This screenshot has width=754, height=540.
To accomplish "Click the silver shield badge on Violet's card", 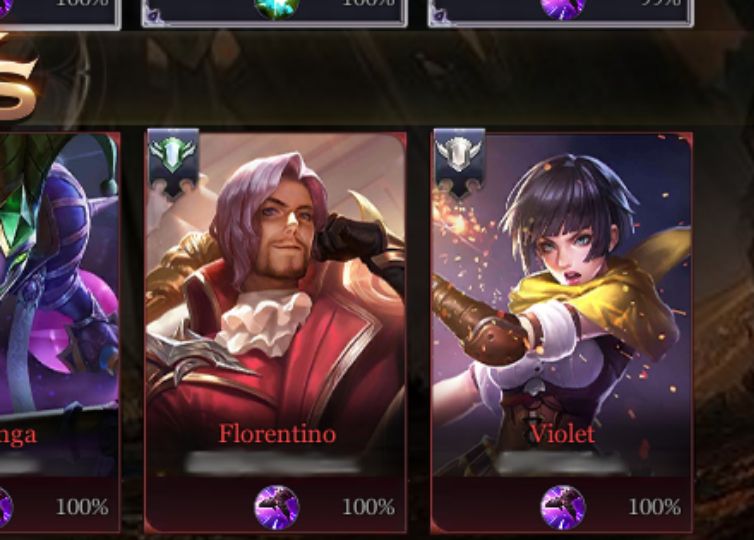I will coord(459,163).
